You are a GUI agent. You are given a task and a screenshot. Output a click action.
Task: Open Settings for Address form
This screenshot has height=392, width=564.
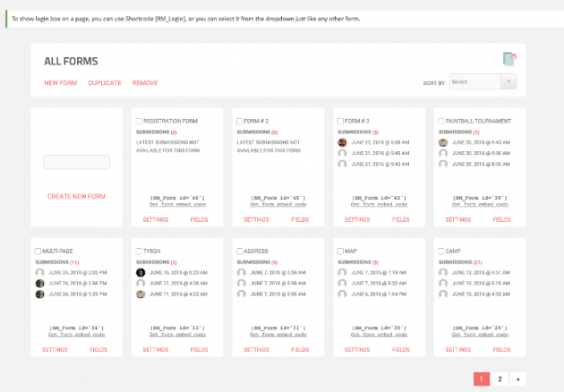256,350
